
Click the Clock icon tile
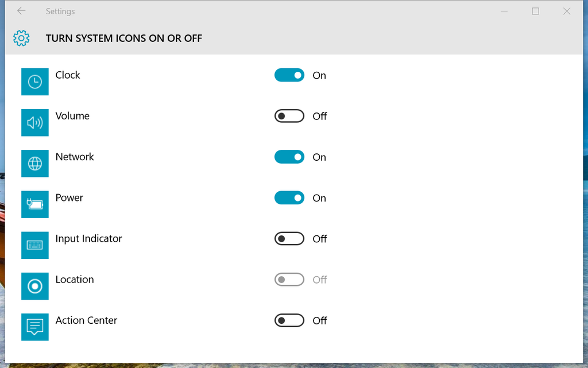coord(34,82)
